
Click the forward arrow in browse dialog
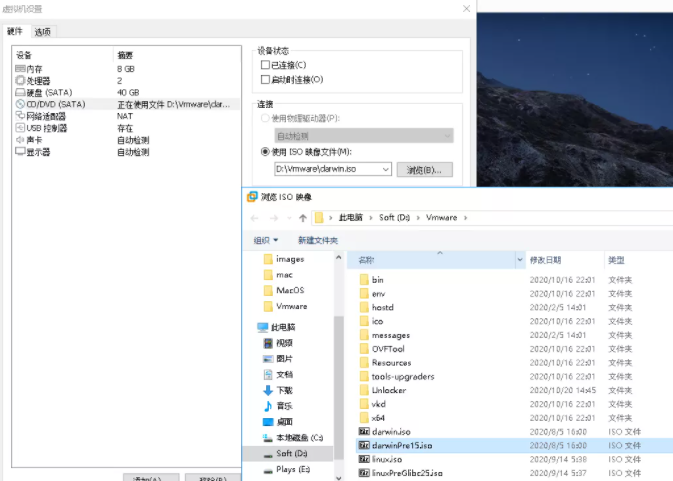[x=274, y=218]
